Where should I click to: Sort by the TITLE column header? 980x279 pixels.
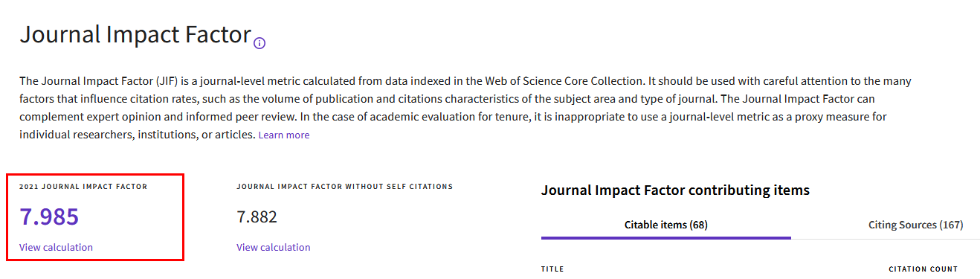click(x=552, y=269)
